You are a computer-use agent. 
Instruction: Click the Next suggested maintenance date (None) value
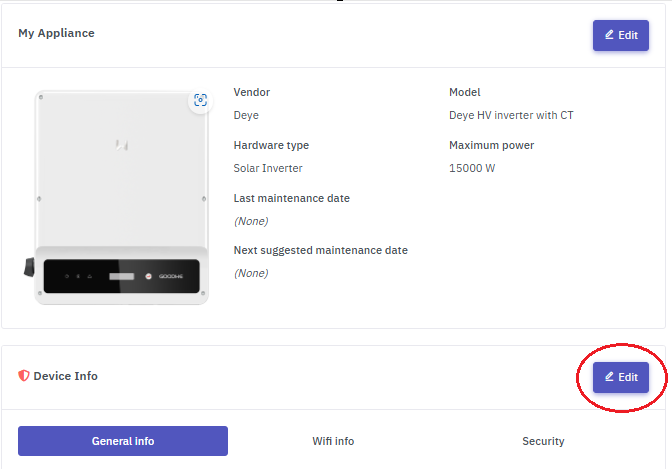click(251, 273)
